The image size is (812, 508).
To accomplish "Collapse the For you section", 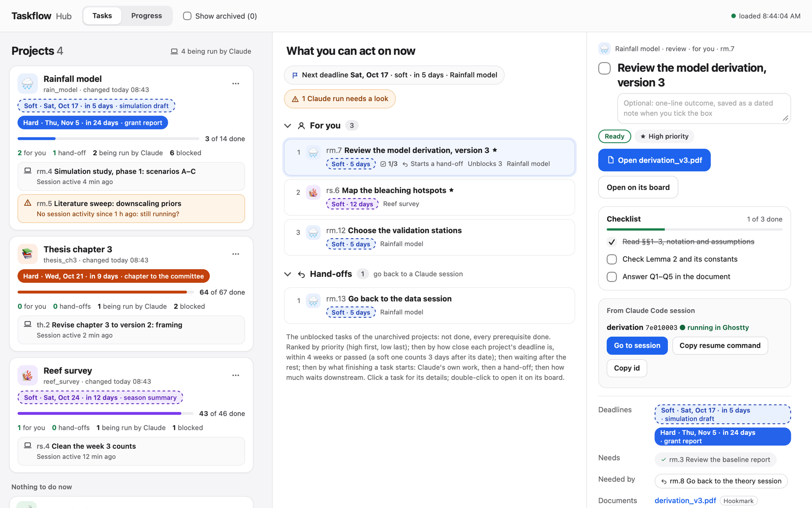I will tap(288, 126).
